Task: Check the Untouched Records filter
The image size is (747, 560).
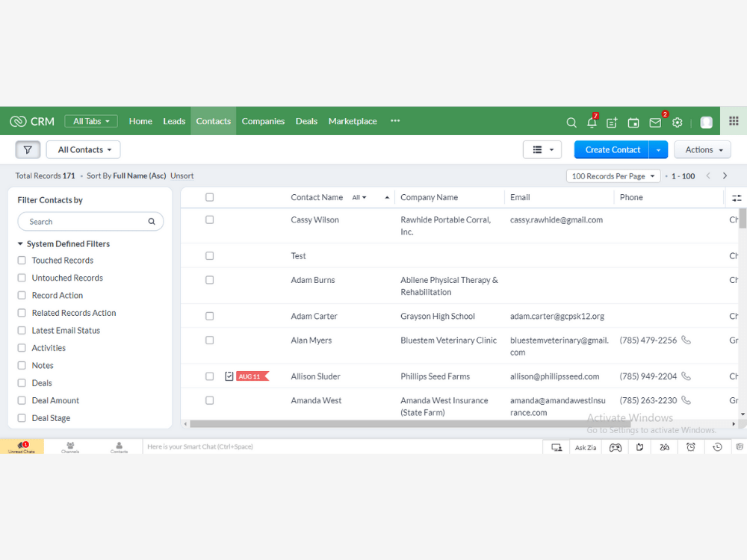Action: [22, 278]
